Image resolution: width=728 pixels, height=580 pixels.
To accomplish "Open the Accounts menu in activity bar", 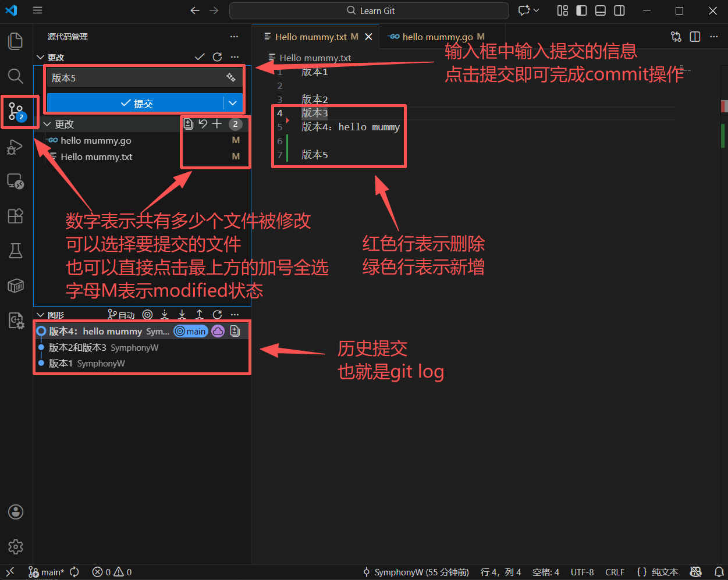I will 16,512.
